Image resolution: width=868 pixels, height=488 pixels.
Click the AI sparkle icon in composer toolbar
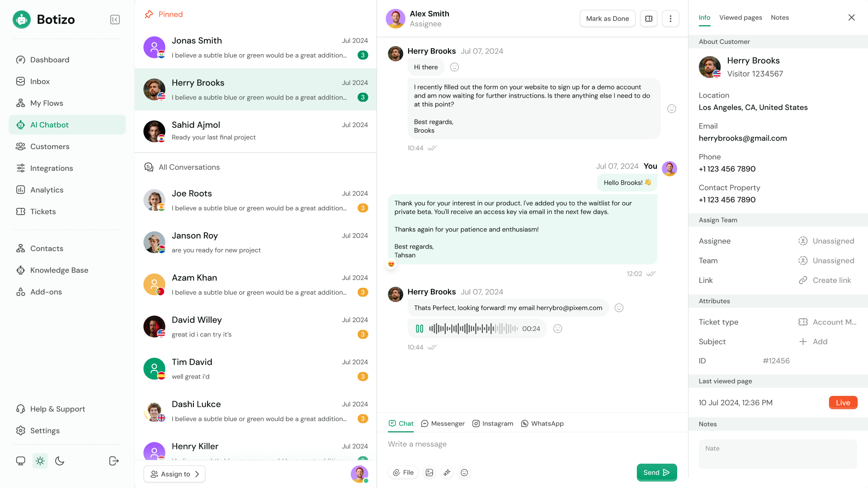click(x=447, y=472)
